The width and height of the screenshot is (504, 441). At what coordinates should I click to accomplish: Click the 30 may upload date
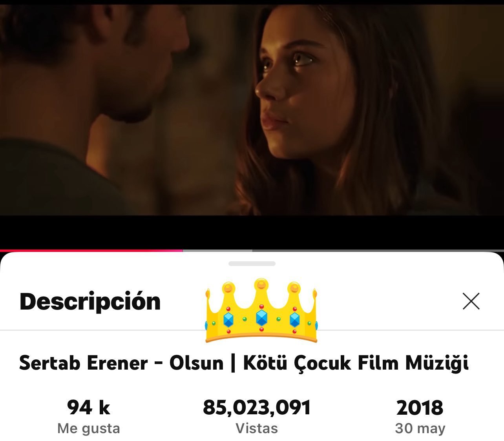tap(420, 428)
